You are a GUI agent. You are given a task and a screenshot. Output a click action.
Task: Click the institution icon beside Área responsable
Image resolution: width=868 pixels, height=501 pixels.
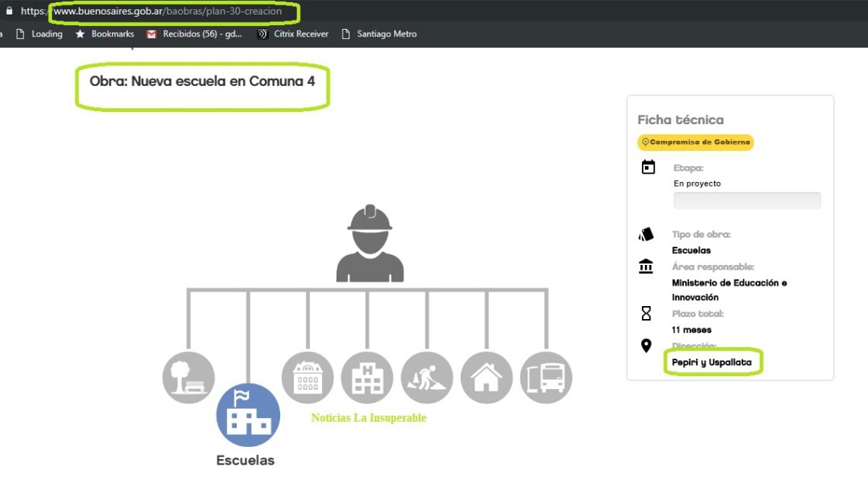tap(646, 266)
